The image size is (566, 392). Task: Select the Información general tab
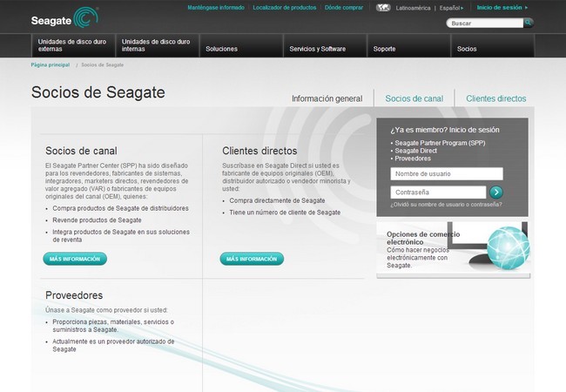(327, 98)
